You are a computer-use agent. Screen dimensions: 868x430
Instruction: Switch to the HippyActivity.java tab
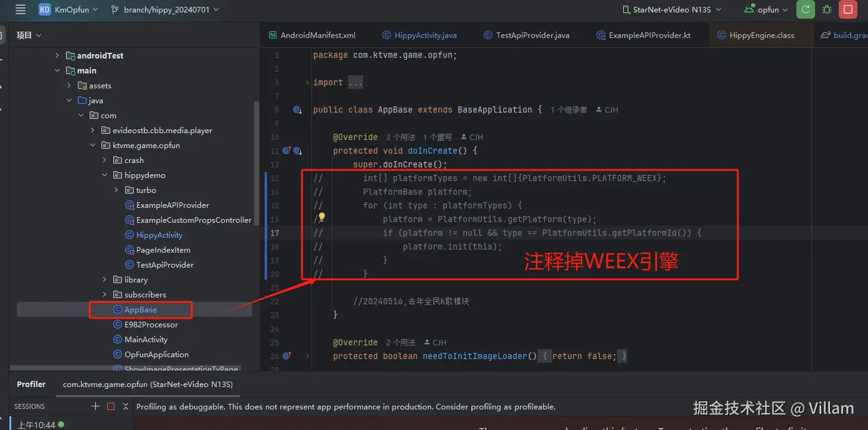click(x=420, y=35)
